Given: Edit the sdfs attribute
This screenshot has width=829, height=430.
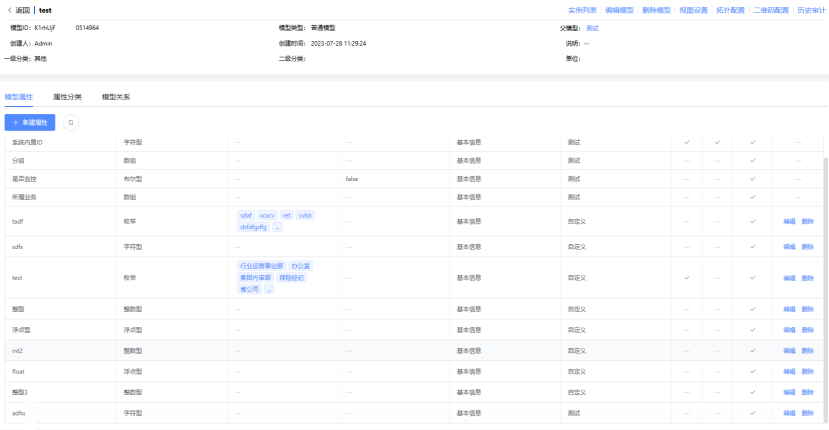Looking at the screenshot, I should pos(789,246).
